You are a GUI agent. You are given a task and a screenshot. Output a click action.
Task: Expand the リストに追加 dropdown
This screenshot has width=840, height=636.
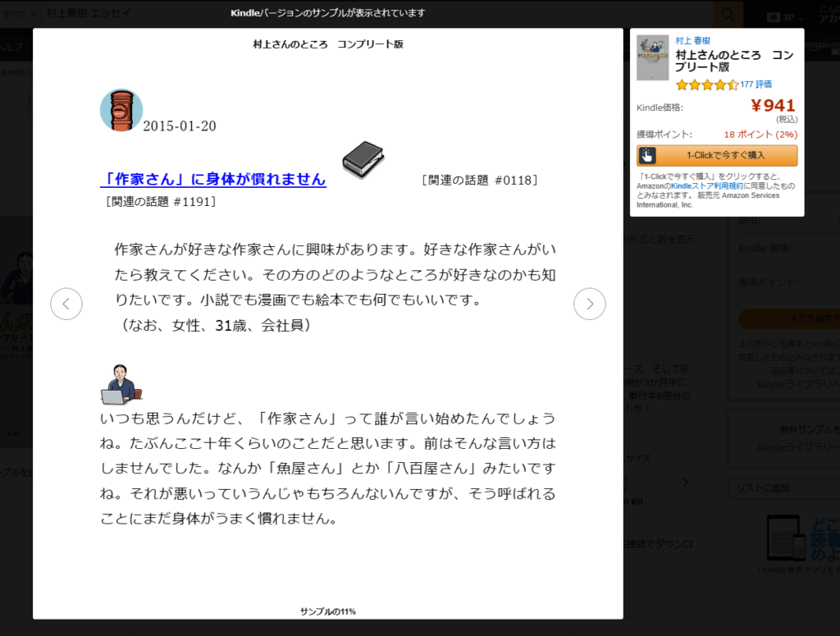coord(783,488)
